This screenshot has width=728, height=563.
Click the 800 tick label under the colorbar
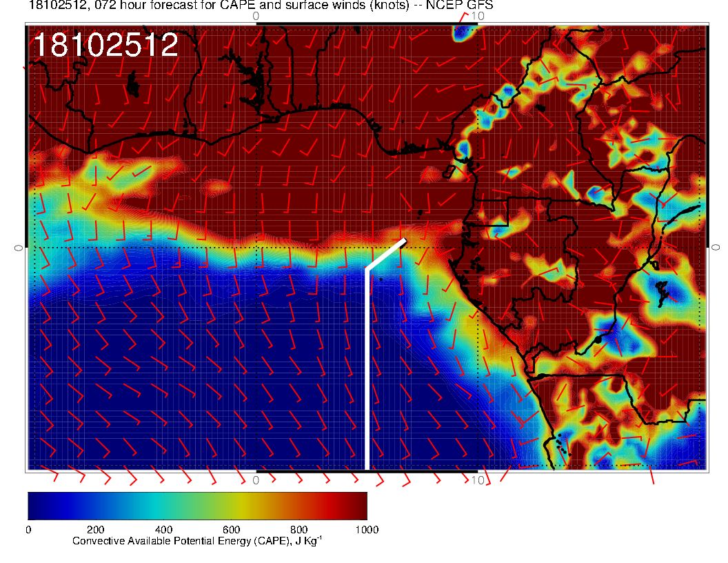point(299,530)
